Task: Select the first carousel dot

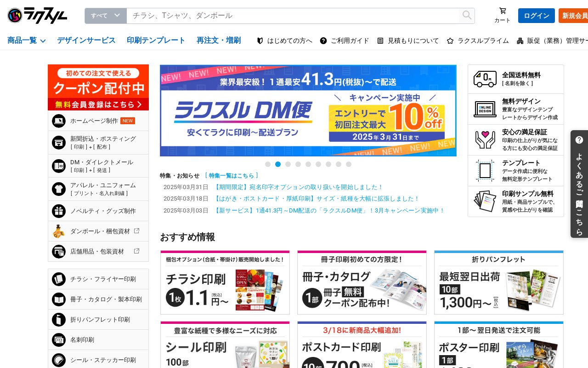Action: 268,164
